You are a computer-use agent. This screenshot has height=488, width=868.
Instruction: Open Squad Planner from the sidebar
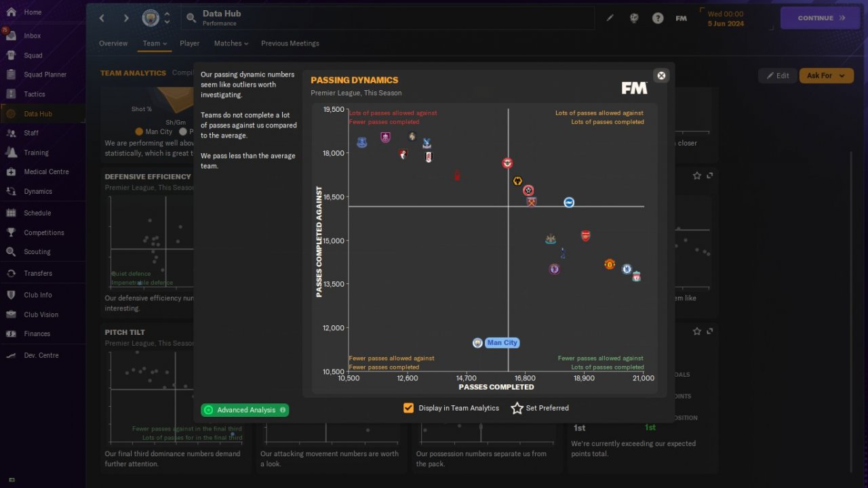point(45,75)
